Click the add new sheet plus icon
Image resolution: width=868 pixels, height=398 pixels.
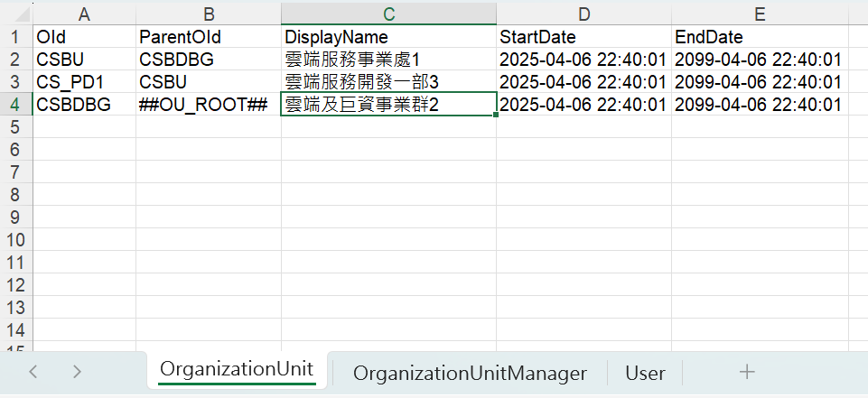tap(746, 372)
